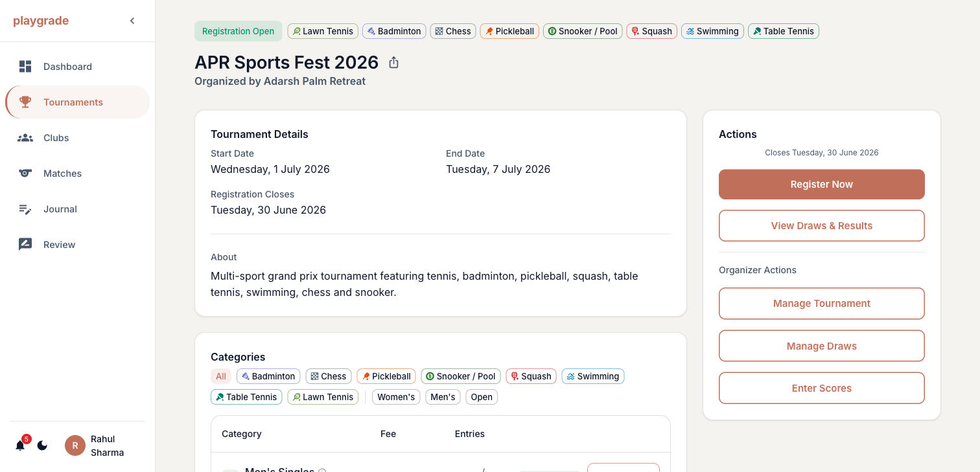
Task: Toggle the Open category filter
Action: tap(482, 397)
